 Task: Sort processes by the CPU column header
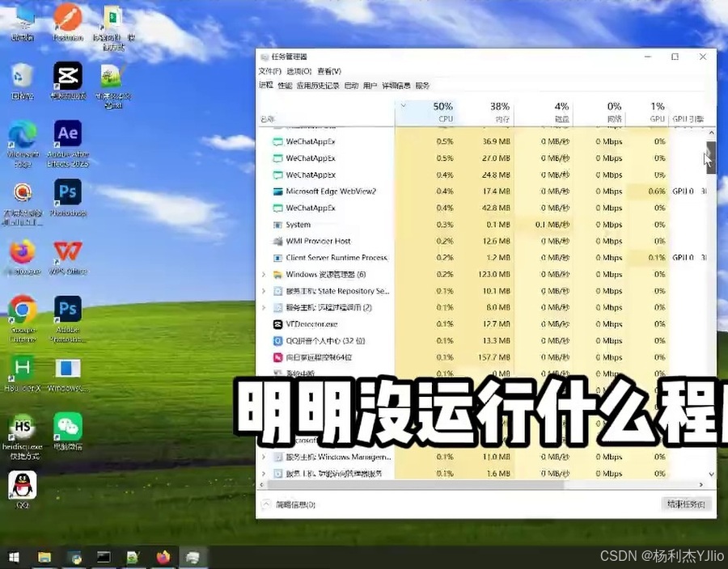pos(425,112)
